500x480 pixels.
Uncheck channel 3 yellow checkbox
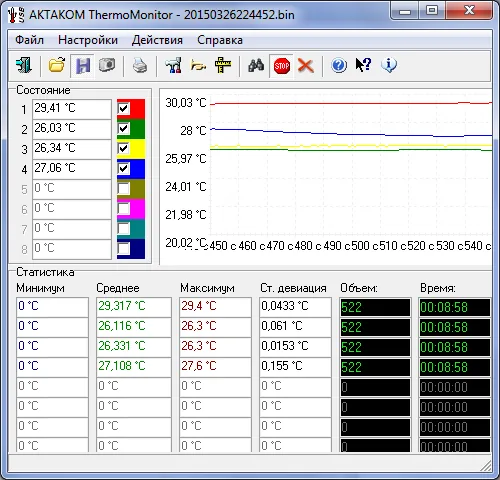tap(123, 149)
